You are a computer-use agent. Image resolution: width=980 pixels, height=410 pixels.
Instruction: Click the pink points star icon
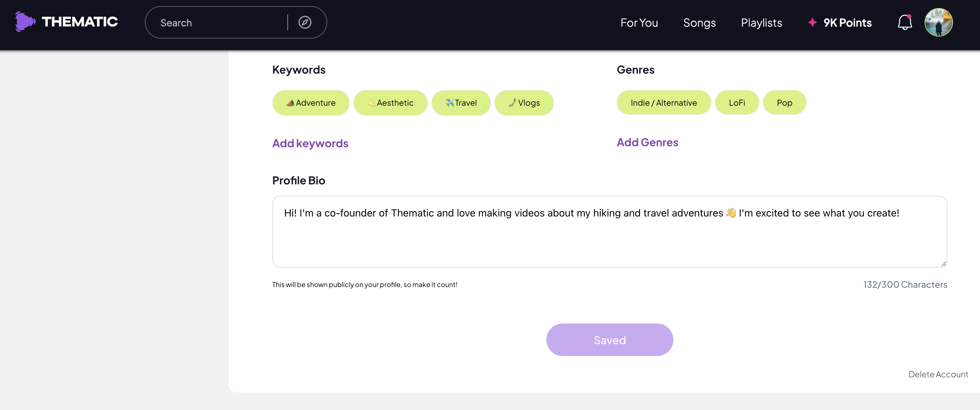click(x=812, y=22)
